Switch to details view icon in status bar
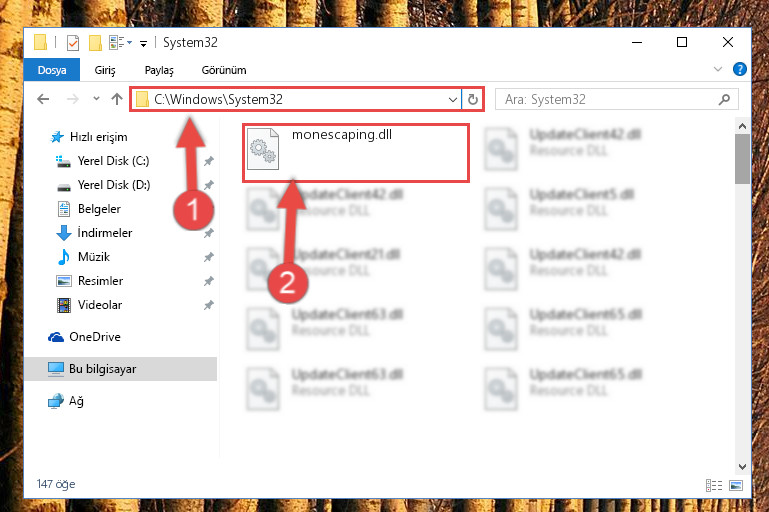The height and width of the screenshot is (512, 769). 714,485
